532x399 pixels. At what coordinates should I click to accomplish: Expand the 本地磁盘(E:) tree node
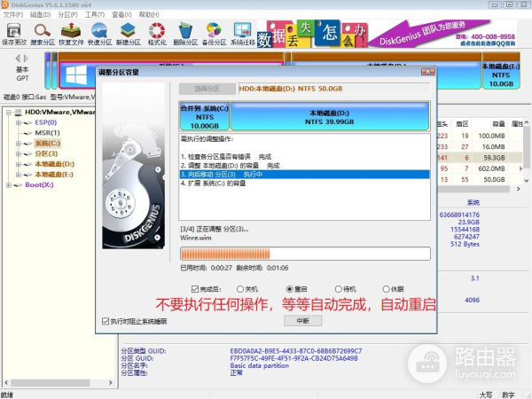click(19, 175)
